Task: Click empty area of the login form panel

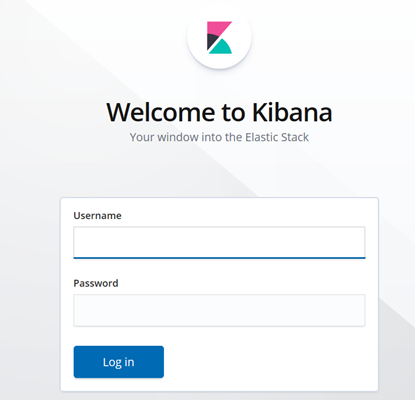Action: 267,362
